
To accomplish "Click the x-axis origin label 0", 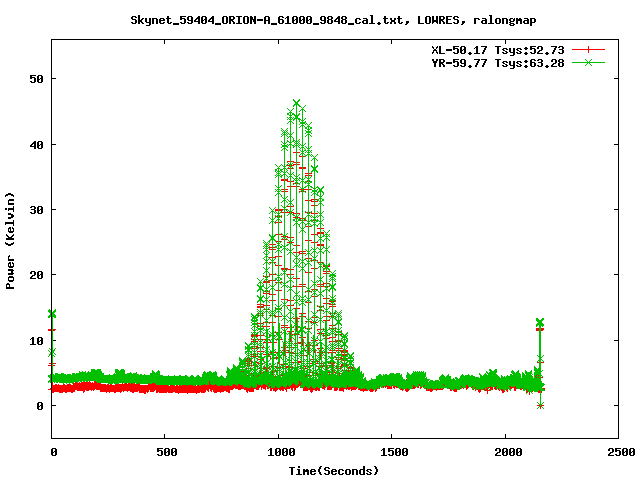I will click(53, 452).
